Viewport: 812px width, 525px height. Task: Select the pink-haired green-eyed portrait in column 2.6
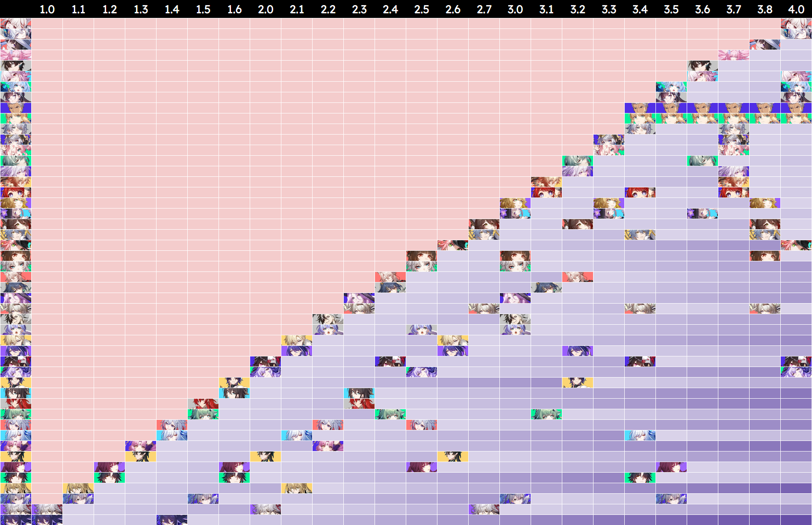453,245
